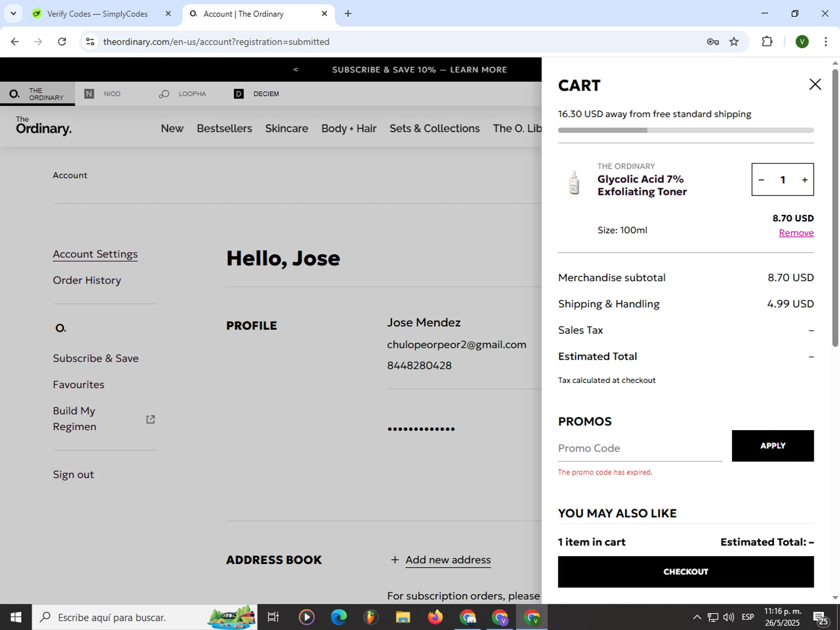
Task: Switch to the LOOPHA brand tab
Action: 183,94
